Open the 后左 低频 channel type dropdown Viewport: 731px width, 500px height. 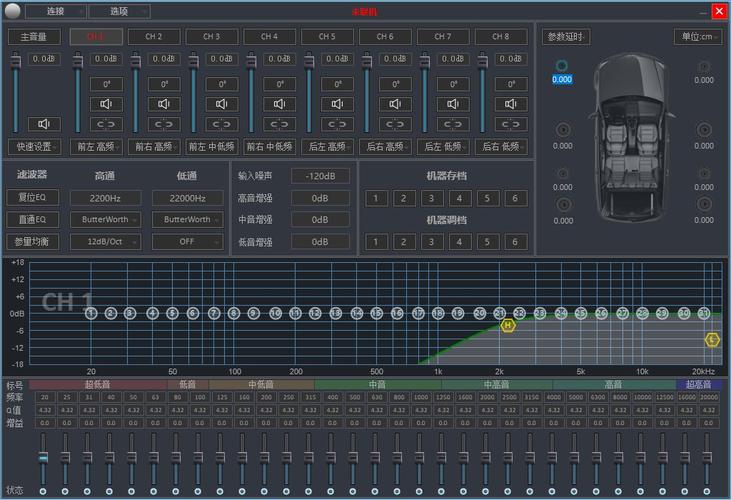click(x=443, y=147)
